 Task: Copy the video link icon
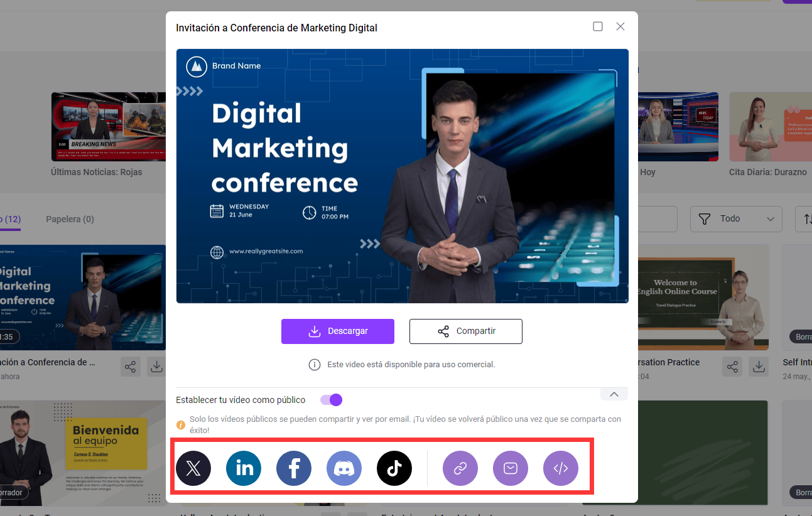460,468
